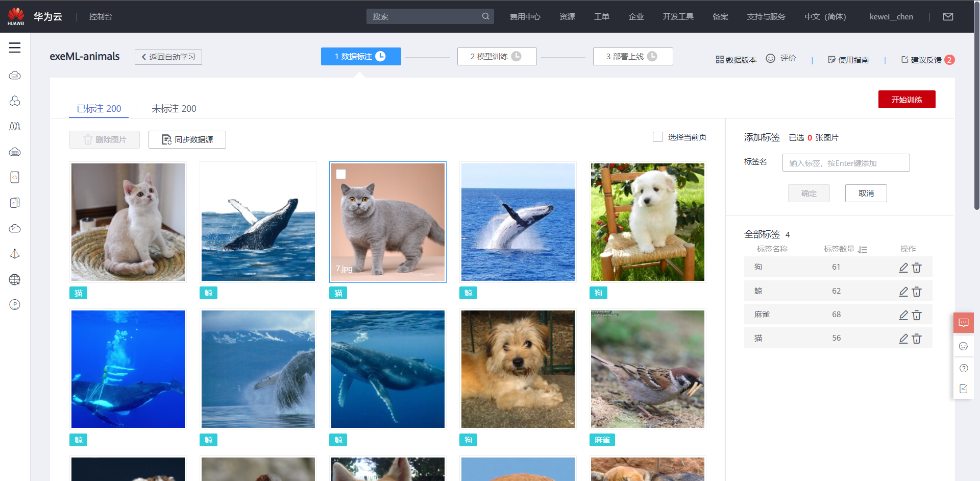Open the hamburger menu in the sidebar

point(15,47)
